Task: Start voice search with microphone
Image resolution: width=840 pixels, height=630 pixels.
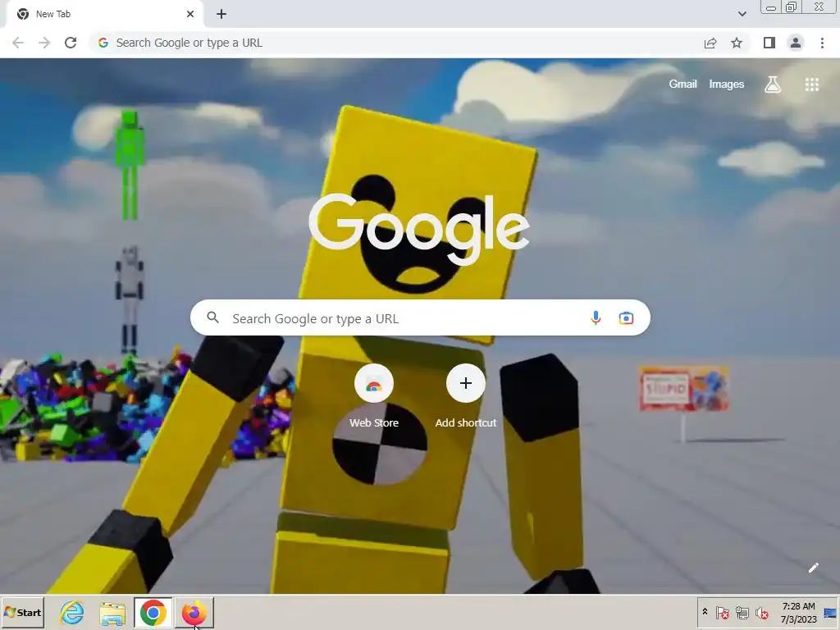Action: click(596, 317)
